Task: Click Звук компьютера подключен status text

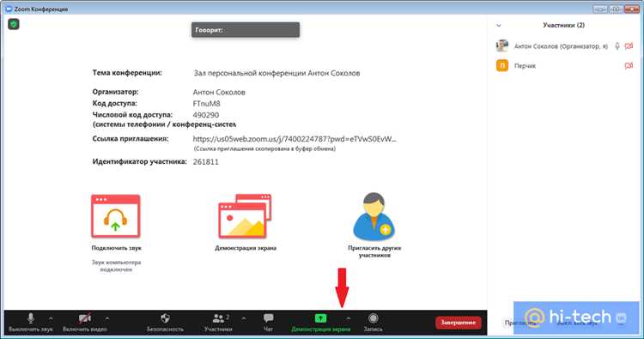Action: tap(116, 266)
